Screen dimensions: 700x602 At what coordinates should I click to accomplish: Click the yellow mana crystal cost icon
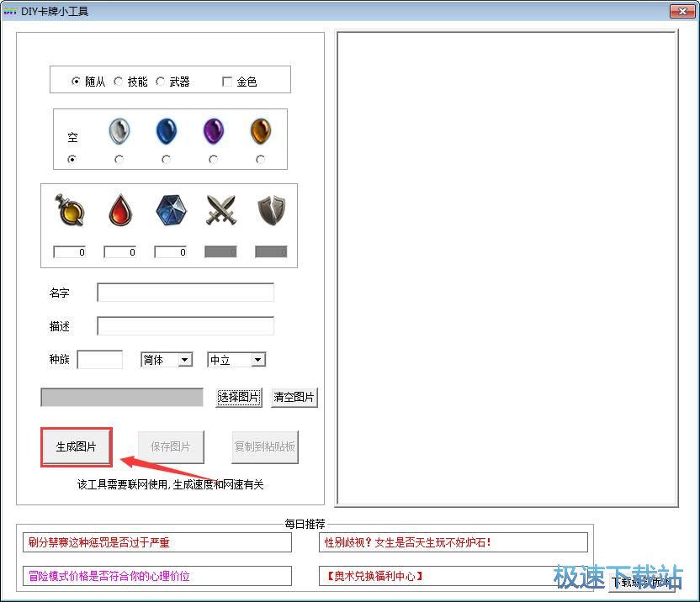point(70,210)
